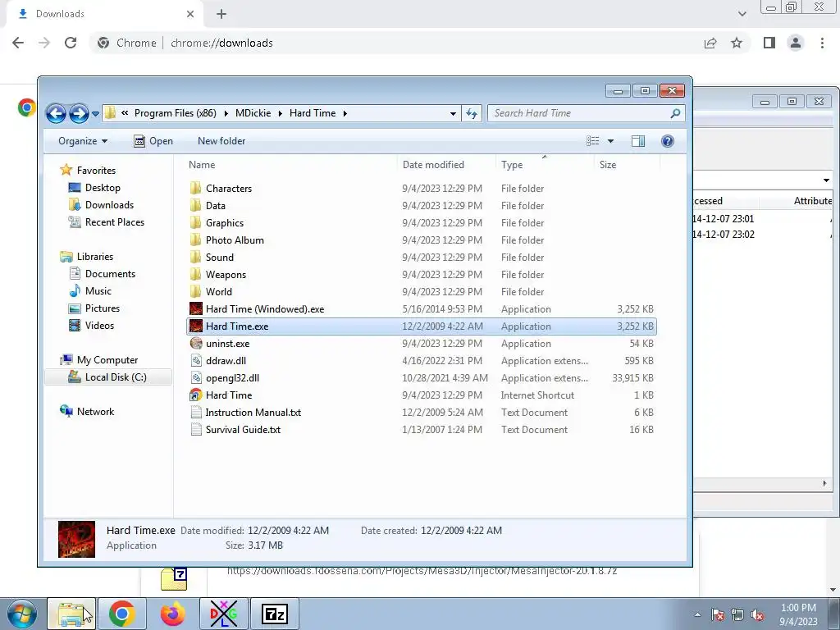Select Survival Guide.txt

[421, 430]
